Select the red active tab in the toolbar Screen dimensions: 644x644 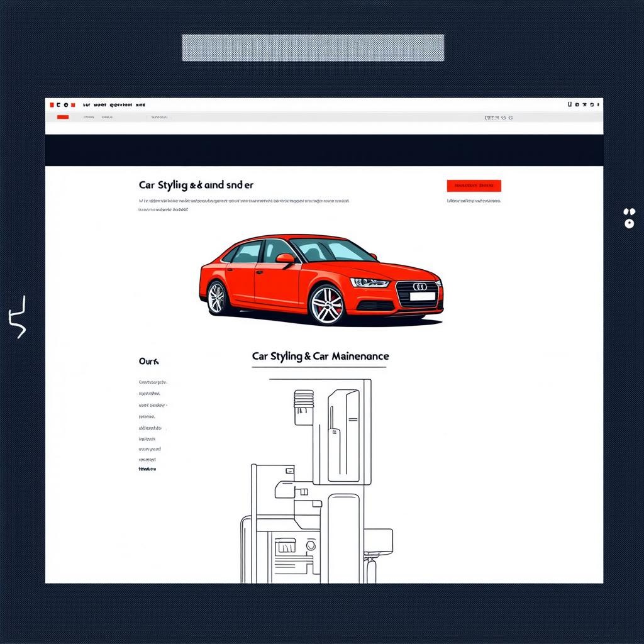tap(62, 117)
